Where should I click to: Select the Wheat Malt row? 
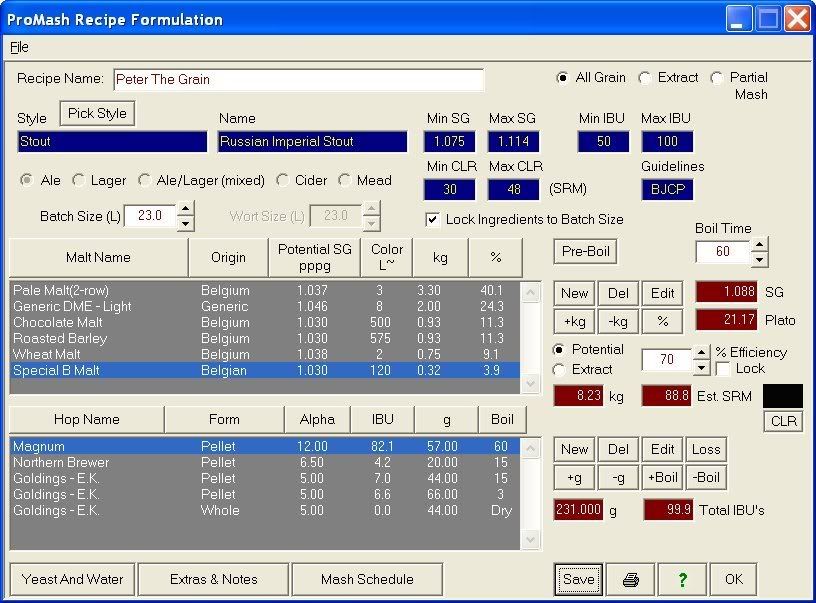264,354
